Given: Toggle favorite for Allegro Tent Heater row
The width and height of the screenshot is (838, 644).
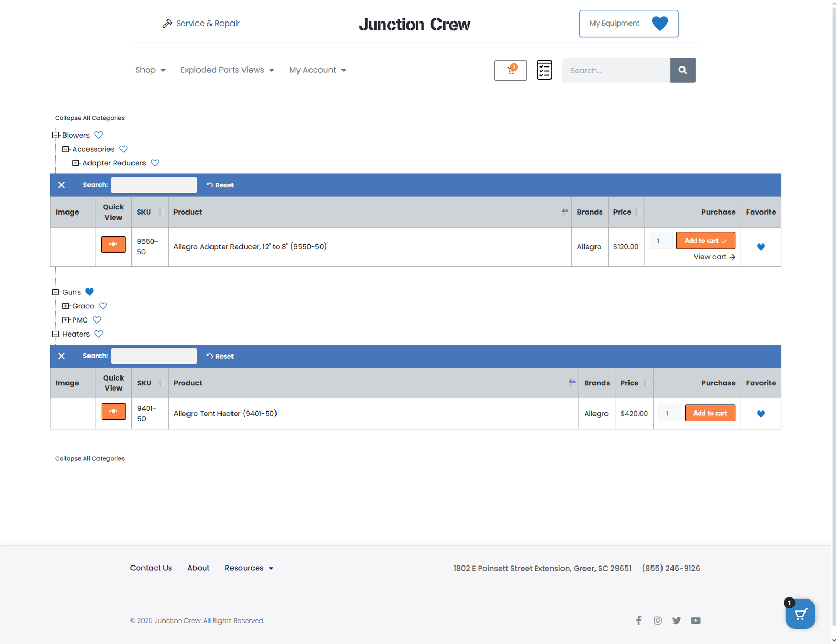Looking at the screenshot, I should tap(760, 414).
